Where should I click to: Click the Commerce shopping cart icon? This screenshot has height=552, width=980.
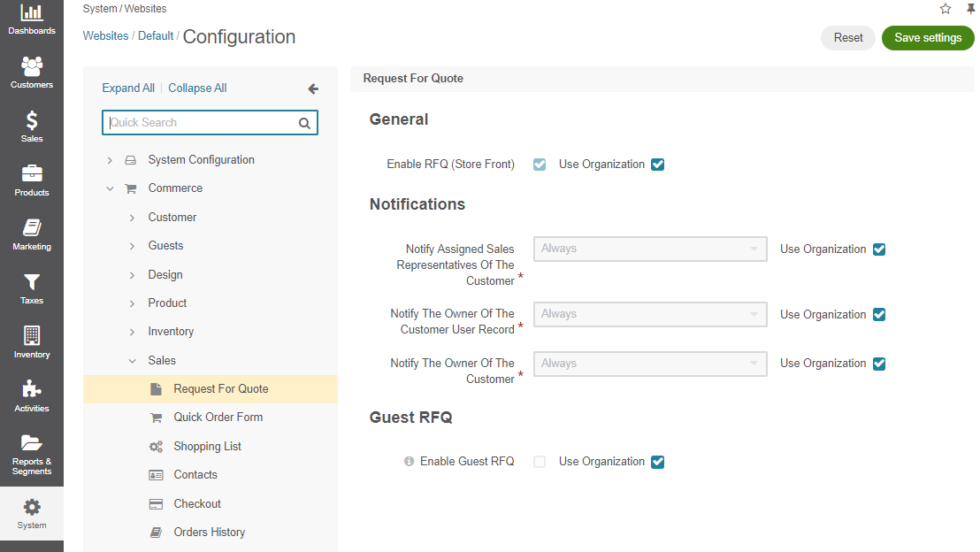131,188
